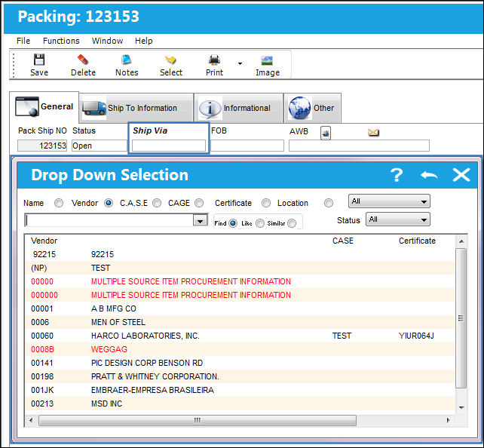Expand the Print dropdown arrow

coord(240,63)
